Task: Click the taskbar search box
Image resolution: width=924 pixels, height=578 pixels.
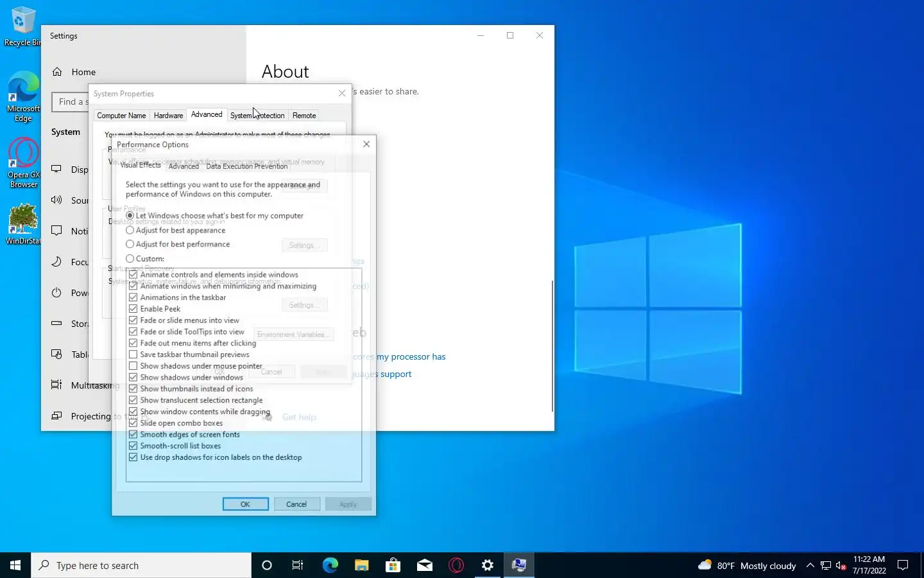Action: [x=141, y=565]
